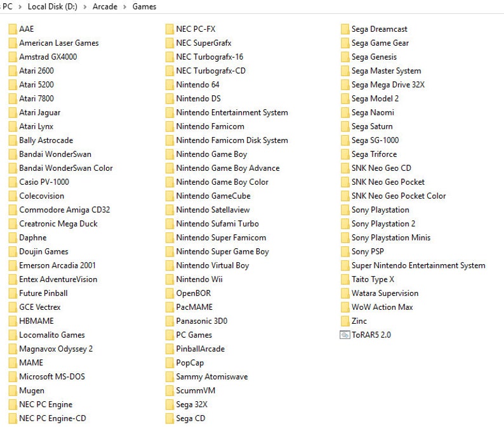Viewport: 504px width, 433px height.
Task: Click the folder icon beside PacMAME
Action: tap(169, 307)
